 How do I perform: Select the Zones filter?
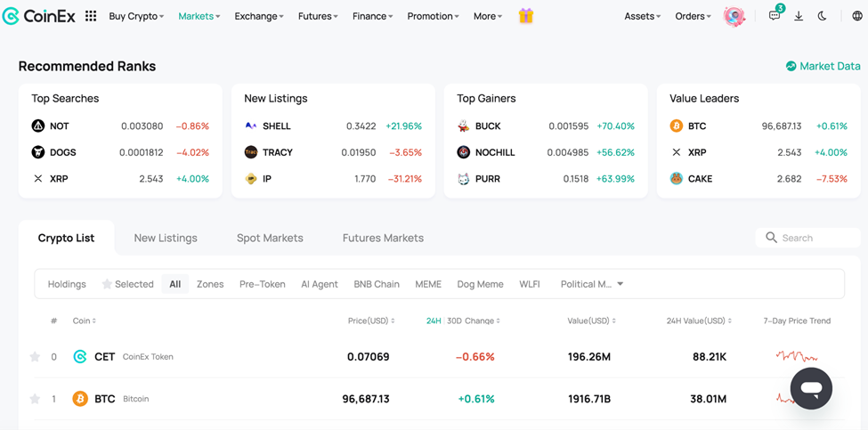210,284
